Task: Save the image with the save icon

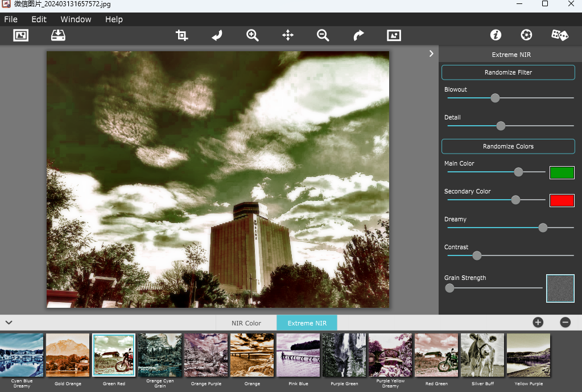Action: pos(58,35)
